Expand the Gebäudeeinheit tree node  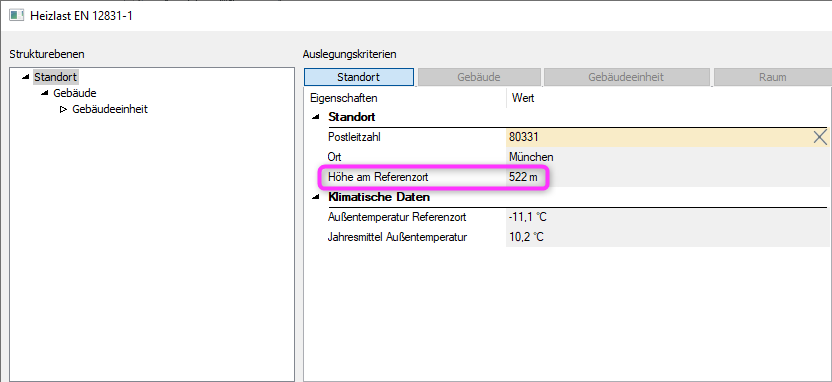[x=63, y=109]
